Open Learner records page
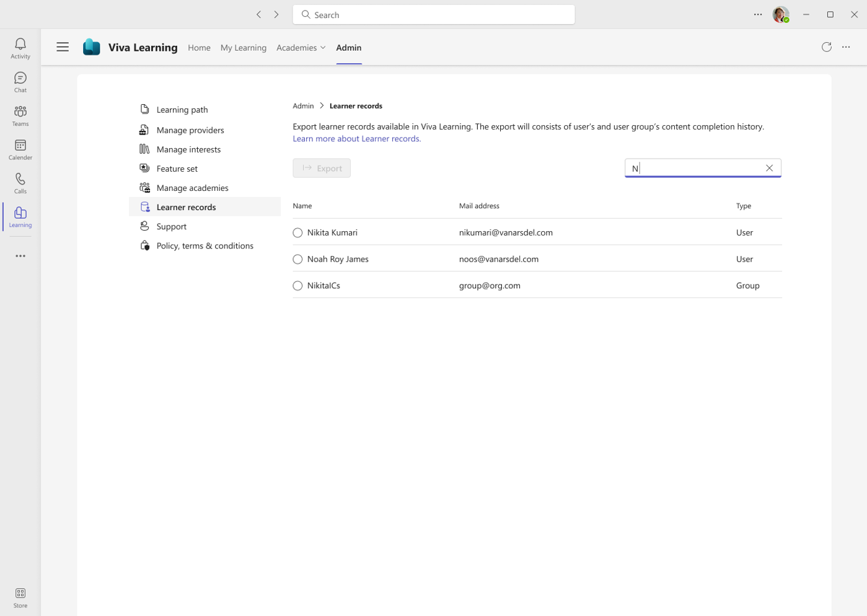Image resolution: width=867 pixels, height=616 pixels. click(205, 207)
